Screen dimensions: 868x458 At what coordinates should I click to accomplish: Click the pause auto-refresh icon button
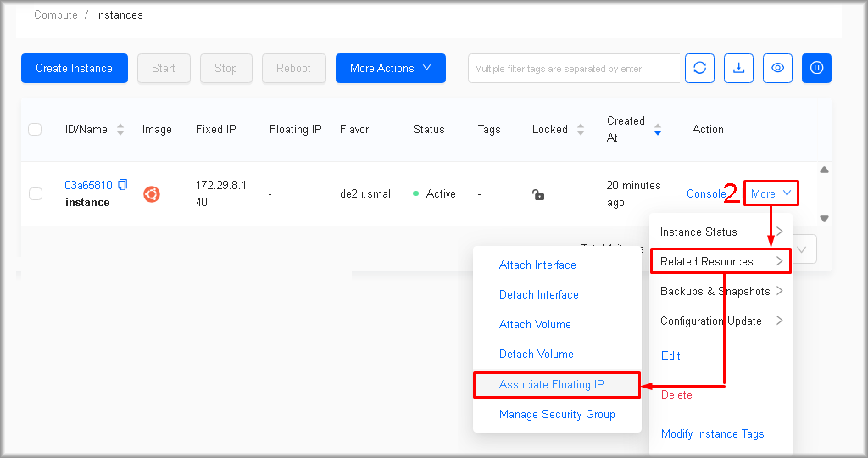[816, 69]
